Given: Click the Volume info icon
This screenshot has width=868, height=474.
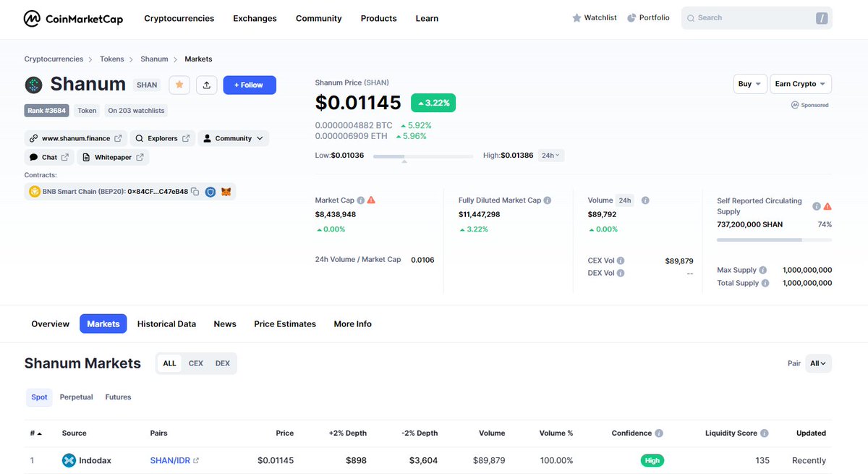Looking at the screenshot, I should point(645,200).
